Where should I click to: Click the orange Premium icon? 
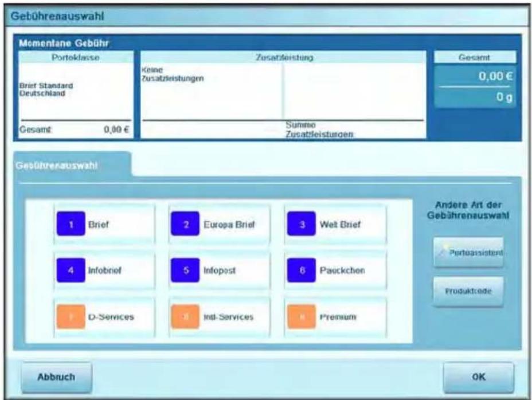tap(302, 316)
